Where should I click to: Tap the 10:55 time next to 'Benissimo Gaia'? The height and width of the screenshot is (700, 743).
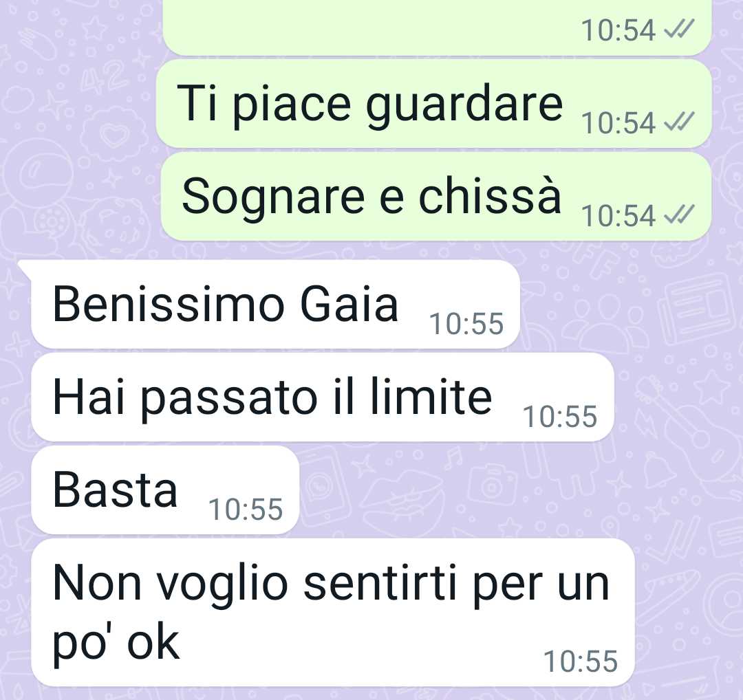(466, 324)
